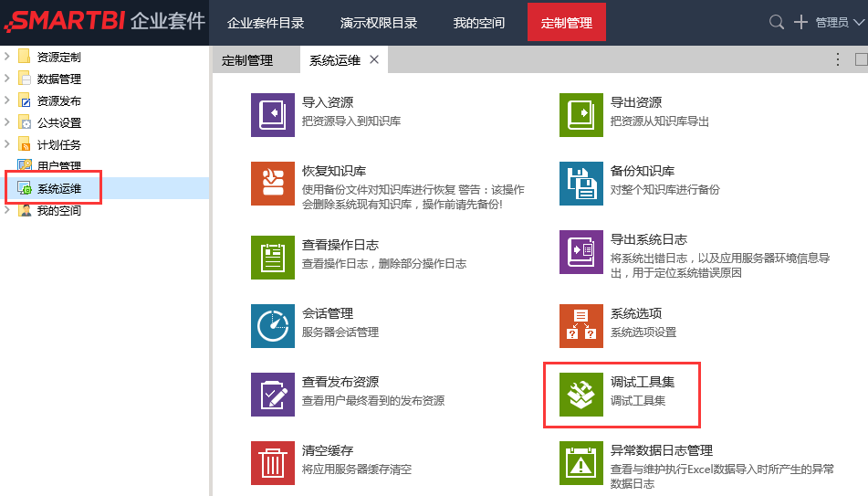Open the 查看发布资源 icon
Screen dimensions: 868x496
pos(272,395)
